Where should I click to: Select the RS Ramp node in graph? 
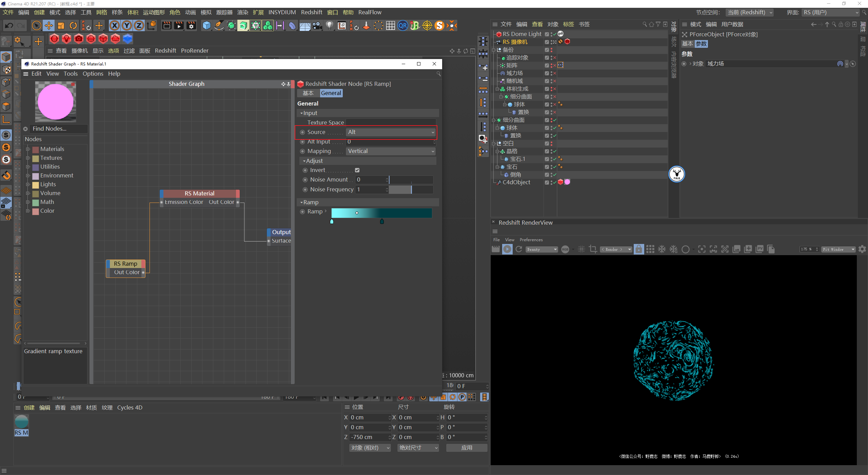[125, 264]
